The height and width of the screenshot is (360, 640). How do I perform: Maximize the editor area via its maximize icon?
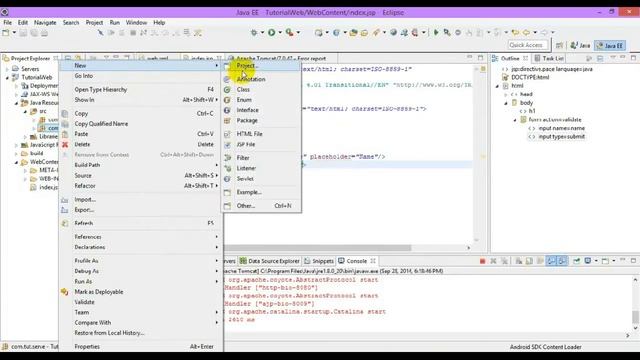480,58
